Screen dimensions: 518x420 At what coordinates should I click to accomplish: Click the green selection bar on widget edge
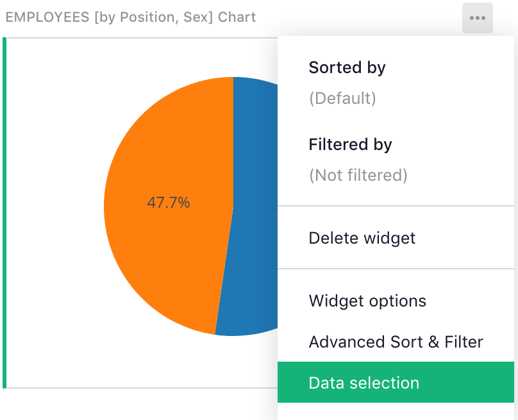tap(4, 212)
